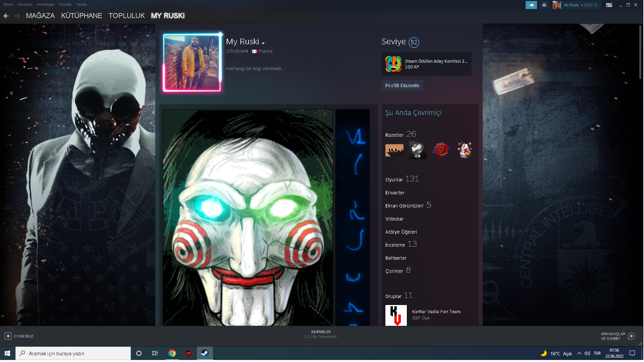Open Rehberler guides link
Image resolution: width=644 pixels, height=362 pixels.
coord(396,258)
